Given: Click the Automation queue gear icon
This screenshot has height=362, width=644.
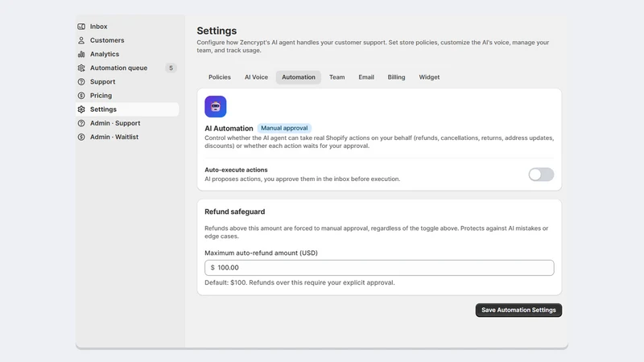Looking at the screenshot, I should 81,68.
